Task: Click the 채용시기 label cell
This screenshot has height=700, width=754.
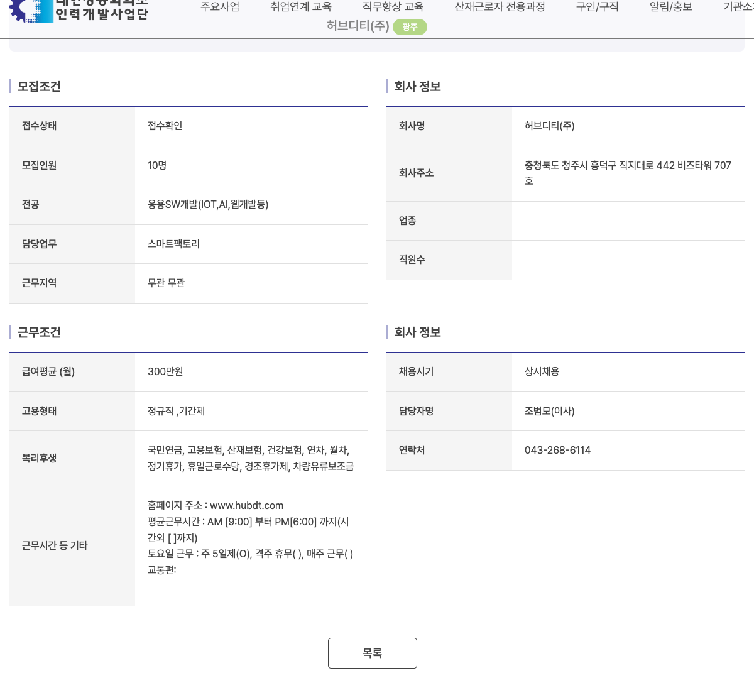Action: (x=449, y=372)
